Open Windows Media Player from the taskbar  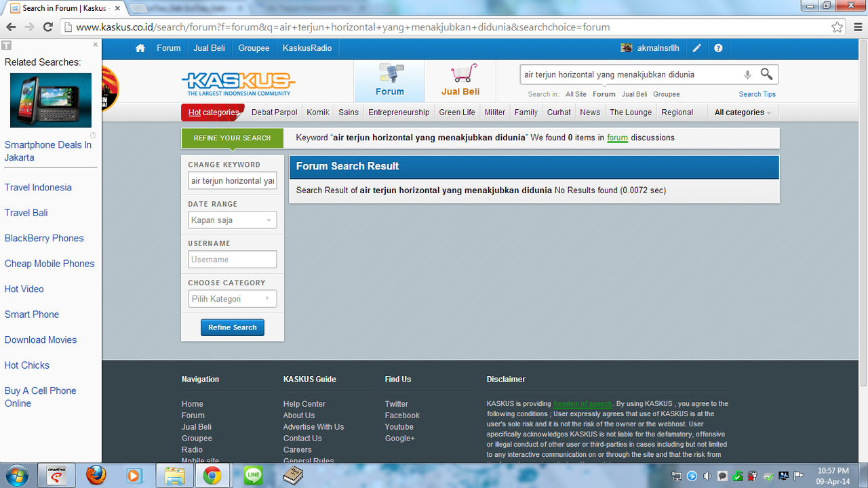coord(134,476)
